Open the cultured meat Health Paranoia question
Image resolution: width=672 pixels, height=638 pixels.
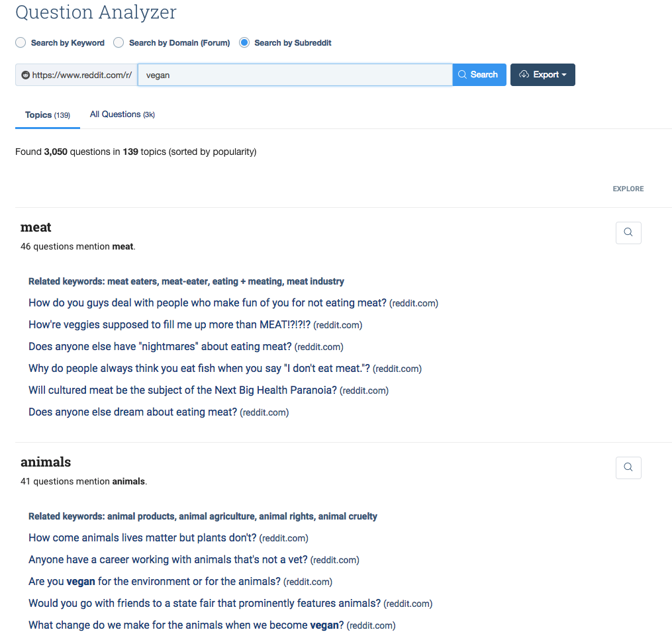tap(182, 390)
